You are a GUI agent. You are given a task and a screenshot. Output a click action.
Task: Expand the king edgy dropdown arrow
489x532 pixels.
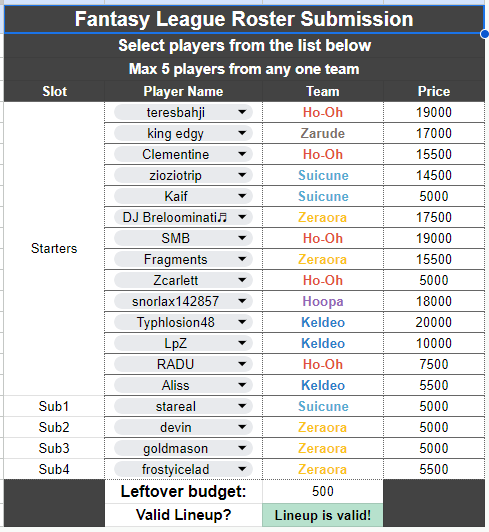pos(242,133)
